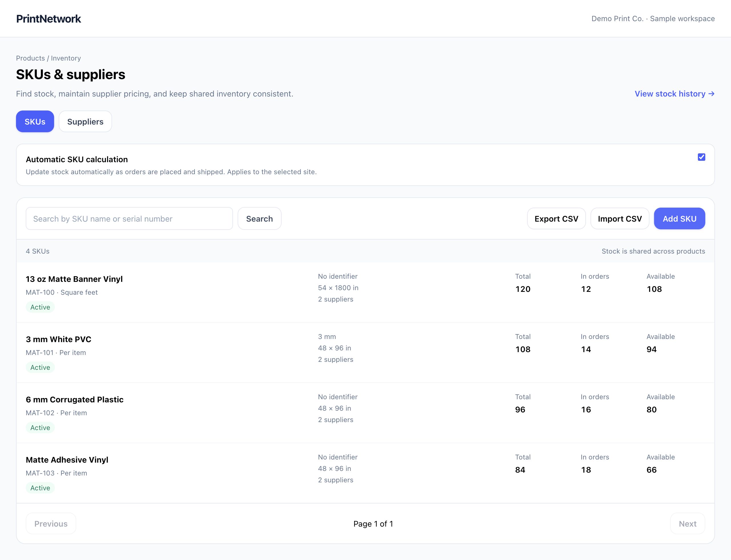
Task: Switch to the SKUs tab
Action: [35, 121]
